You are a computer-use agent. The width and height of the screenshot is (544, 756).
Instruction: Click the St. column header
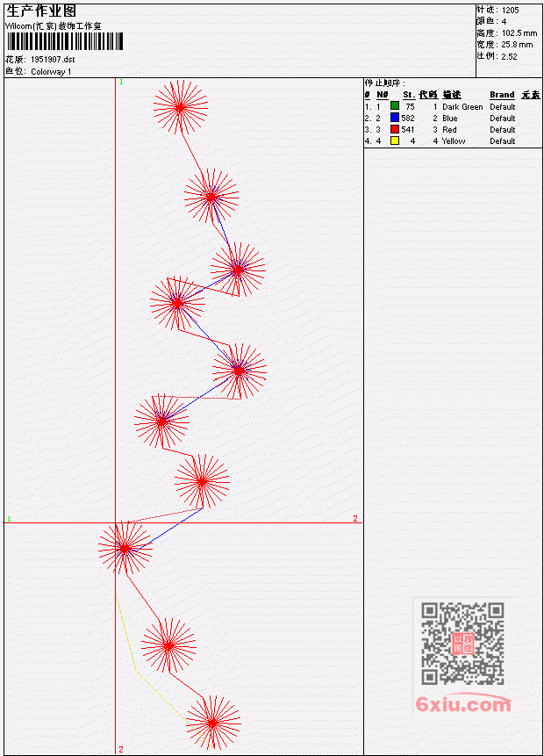pyautogui.click(x=409, y=95)
